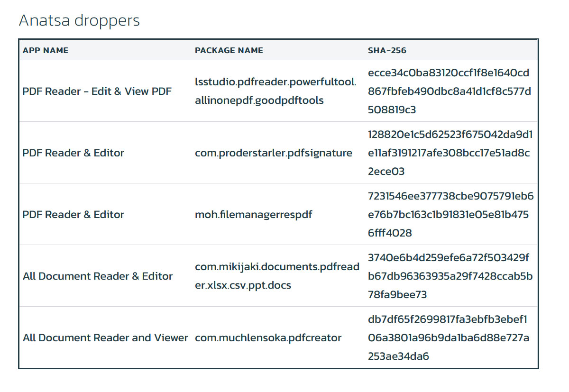Screen dimensions: 569x392
Task: Select package moh.filemanagerrespdf
Action: 254,214
